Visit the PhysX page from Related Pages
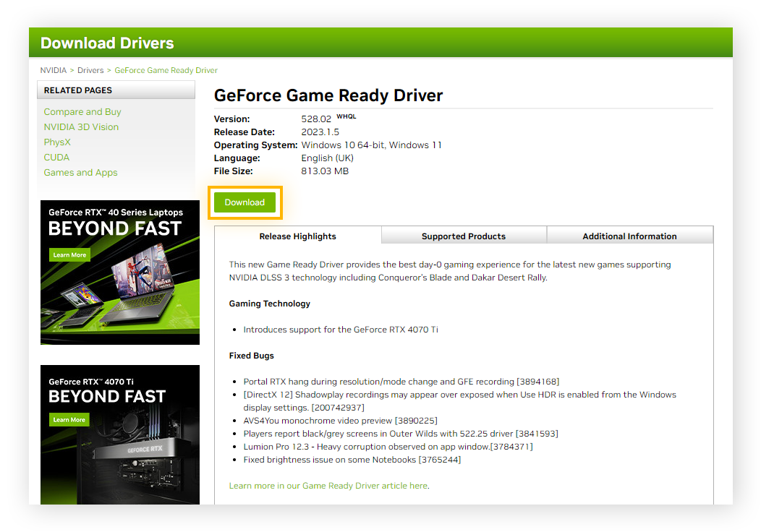The height and width of the screenshot is (532, 761). tap(56, 142)
